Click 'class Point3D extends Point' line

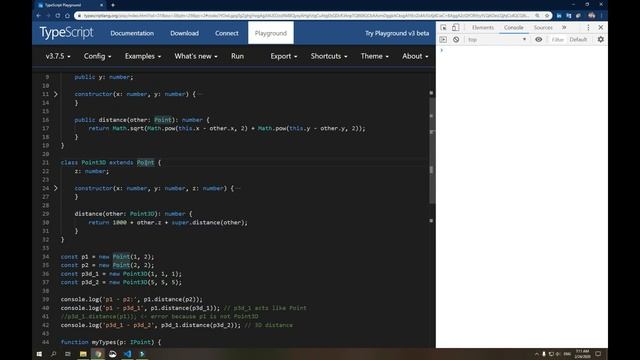point(111,163)
